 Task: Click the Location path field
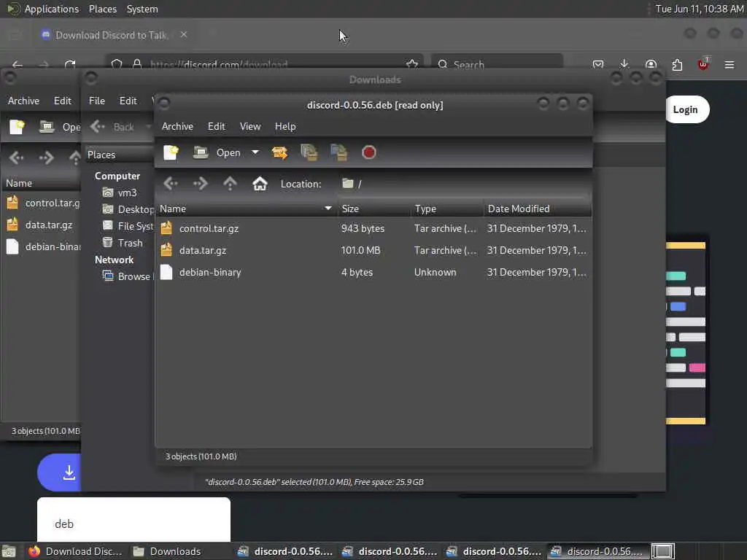tap(464, 184)
